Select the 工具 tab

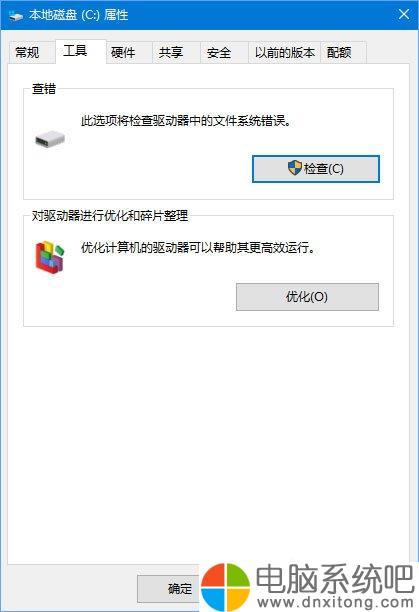click(76, 51)
